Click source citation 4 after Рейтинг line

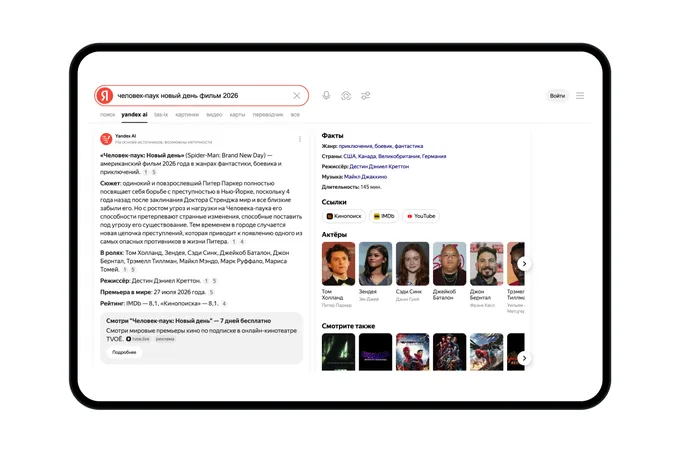tap(224, 303)
